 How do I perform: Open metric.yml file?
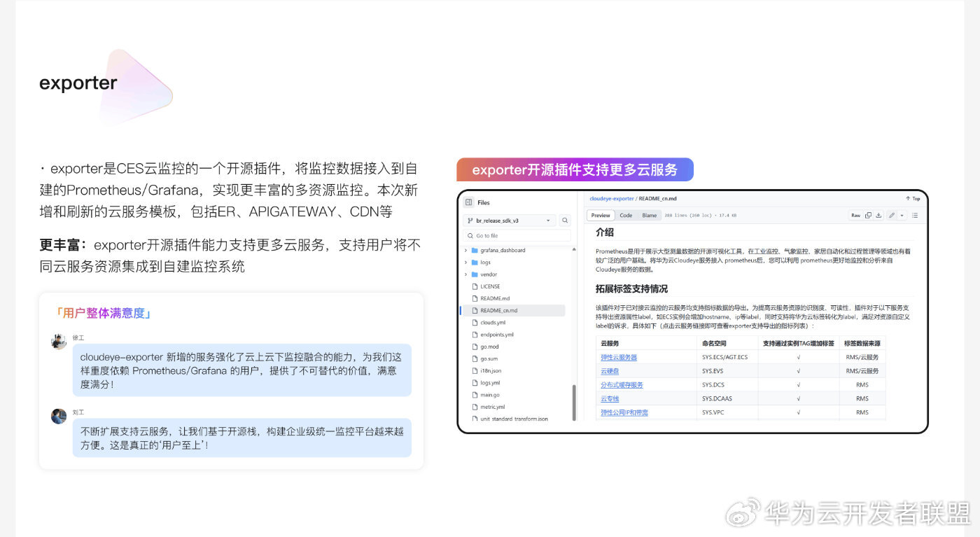492,407
